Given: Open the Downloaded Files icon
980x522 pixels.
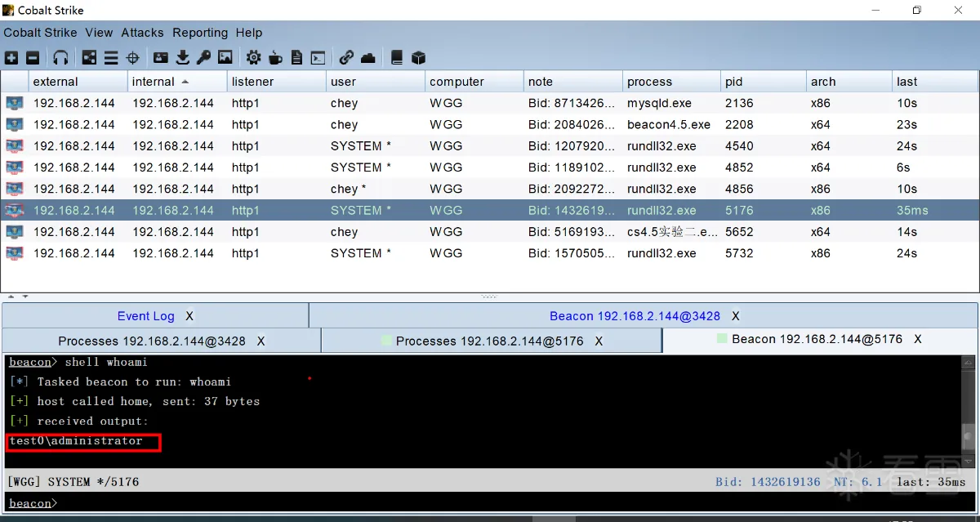Looking at the screenshot, I should click(183, 58).
